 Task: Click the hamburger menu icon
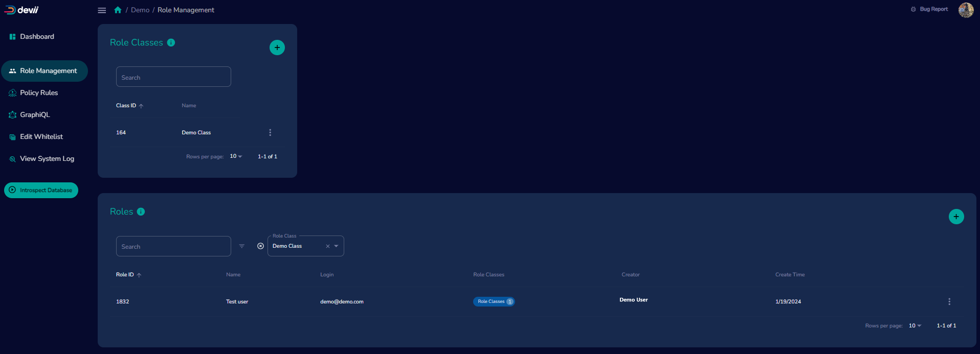102,10
